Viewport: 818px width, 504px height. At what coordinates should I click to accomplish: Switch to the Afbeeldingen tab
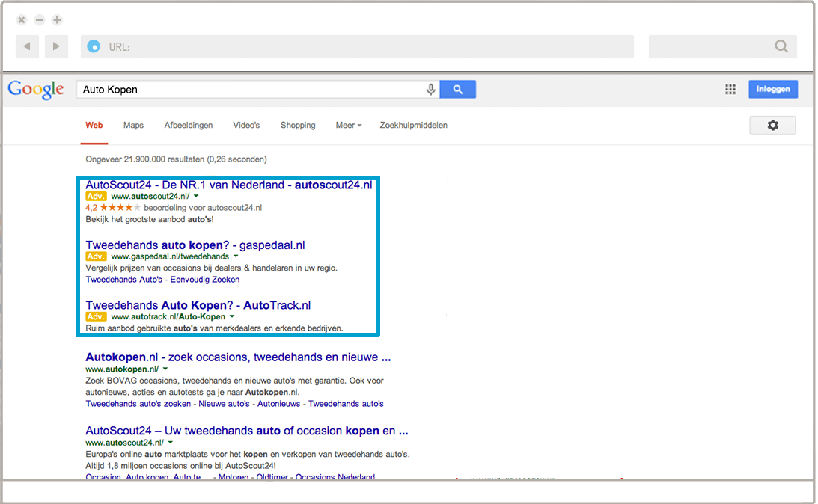[189, 125]
